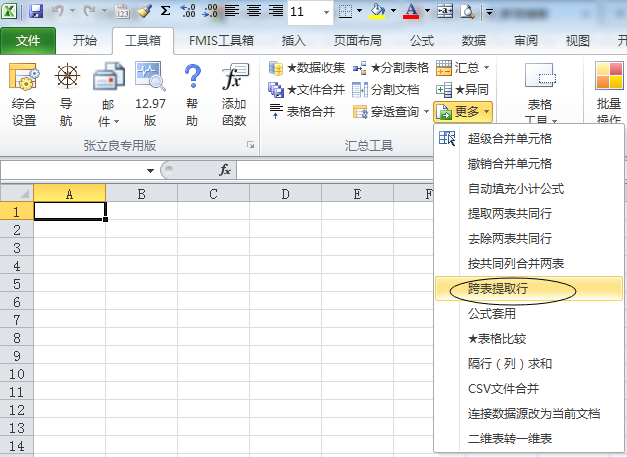This screenshot has height=457, width=627.
Task: Click the 添加函数 fx icon
Action: (x=234, y=77)
